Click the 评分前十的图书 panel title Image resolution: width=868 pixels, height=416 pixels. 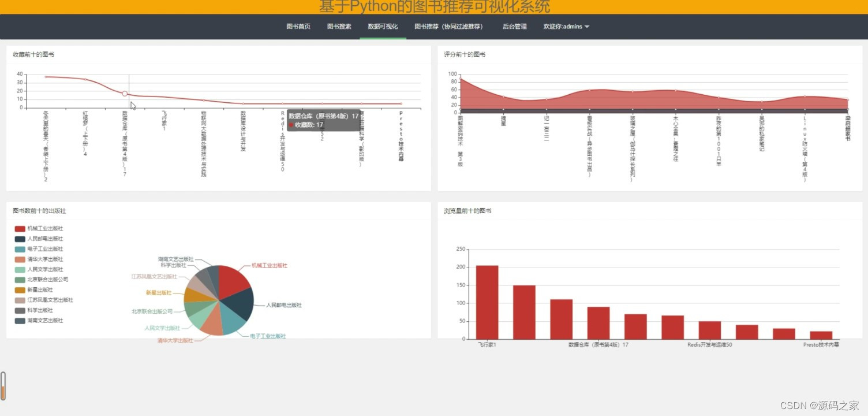pyautogui.click(x=465, y=54)
